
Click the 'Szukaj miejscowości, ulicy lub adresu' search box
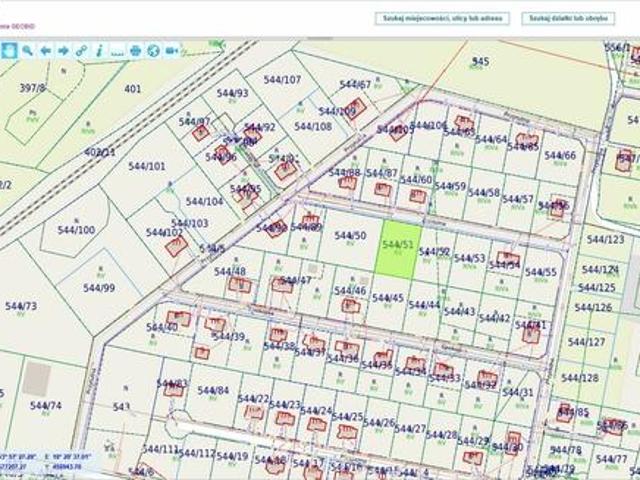(442, 18)
